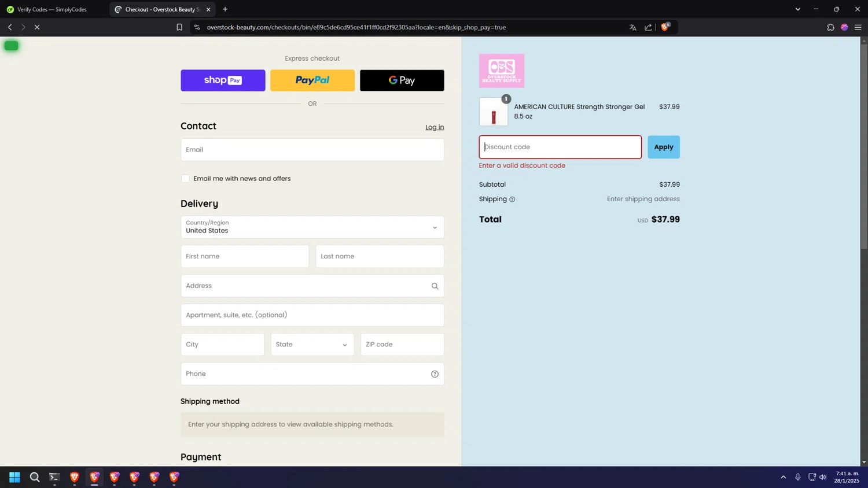Click the network tray icon
The height and width of the screenshot is (488, 868).
click(x=812, y=477)
